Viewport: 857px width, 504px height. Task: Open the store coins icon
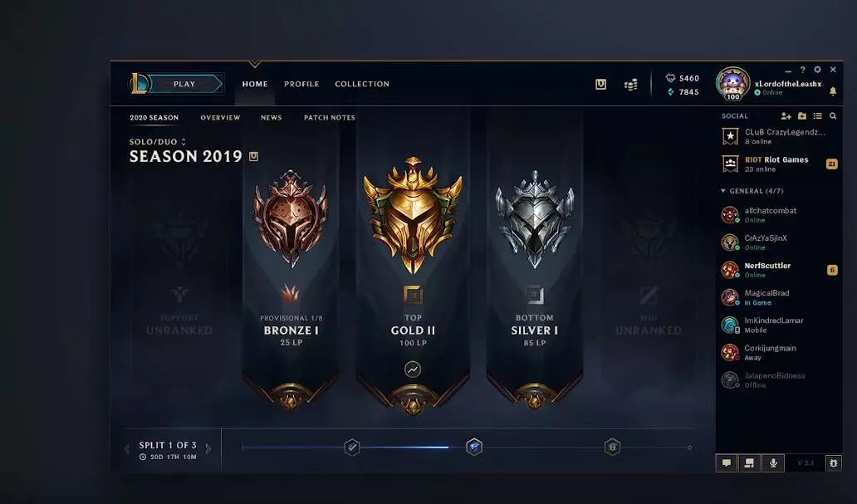point(631,85)
